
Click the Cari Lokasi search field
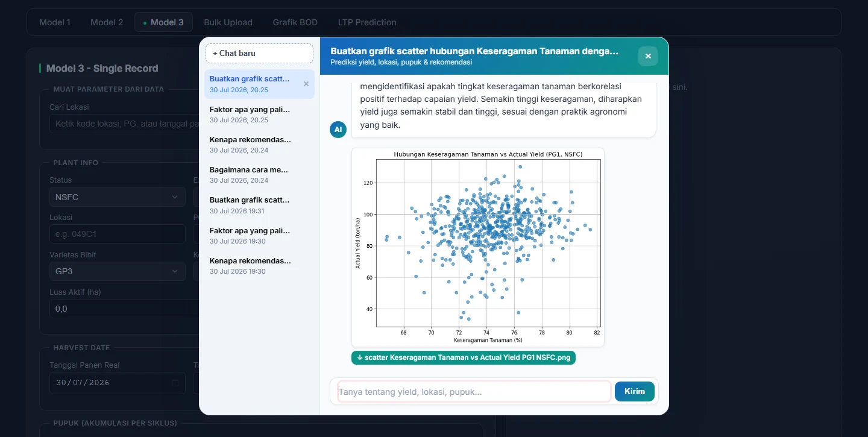click(124, 124)
